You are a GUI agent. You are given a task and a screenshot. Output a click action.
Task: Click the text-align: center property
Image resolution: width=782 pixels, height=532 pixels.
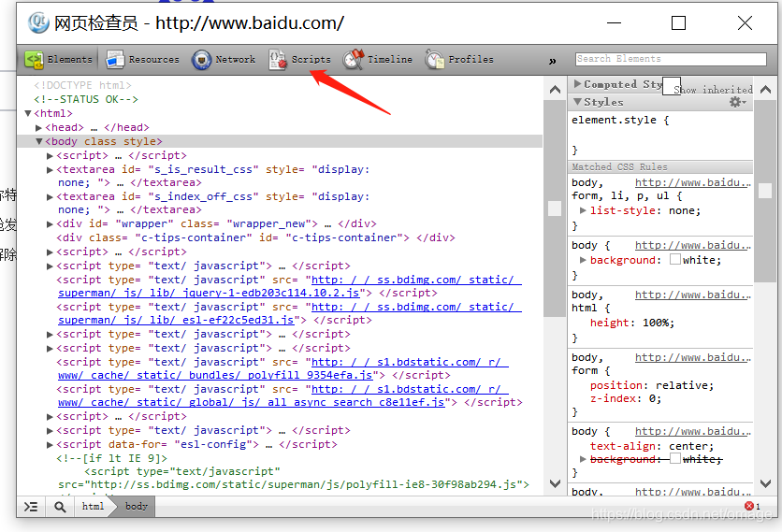[x=652, y=446]
